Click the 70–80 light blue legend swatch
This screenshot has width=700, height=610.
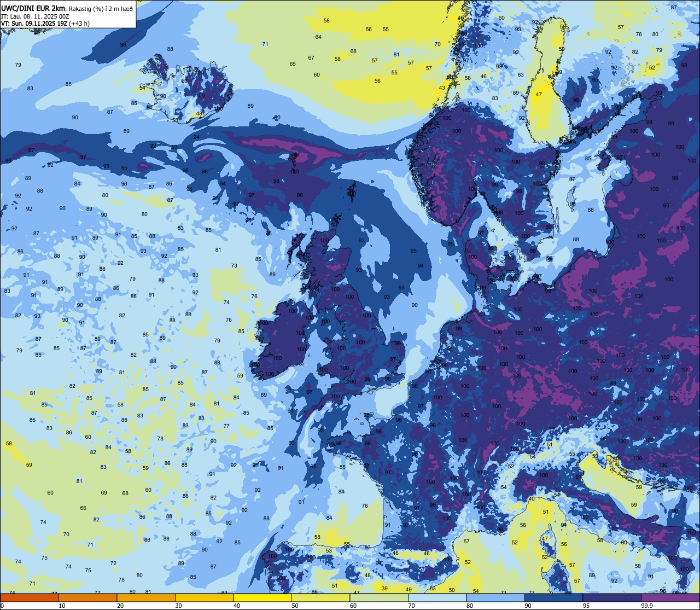click(437, 598)
